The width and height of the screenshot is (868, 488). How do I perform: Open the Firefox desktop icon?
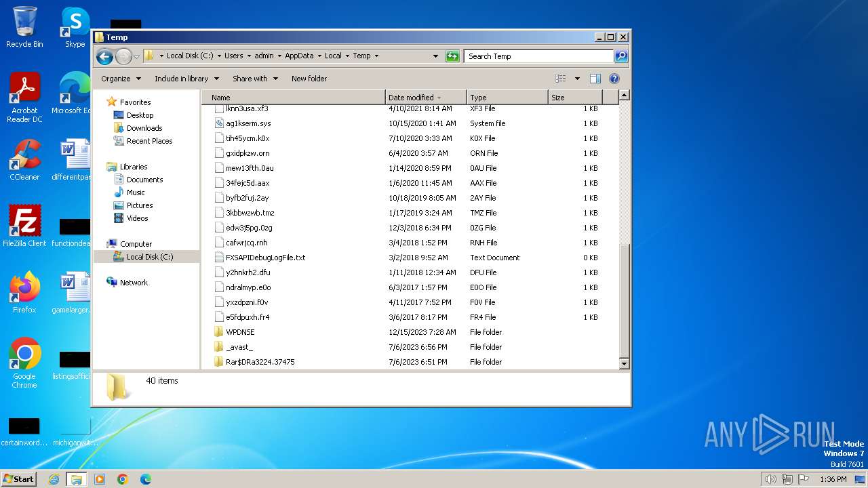tap(24, 293)
